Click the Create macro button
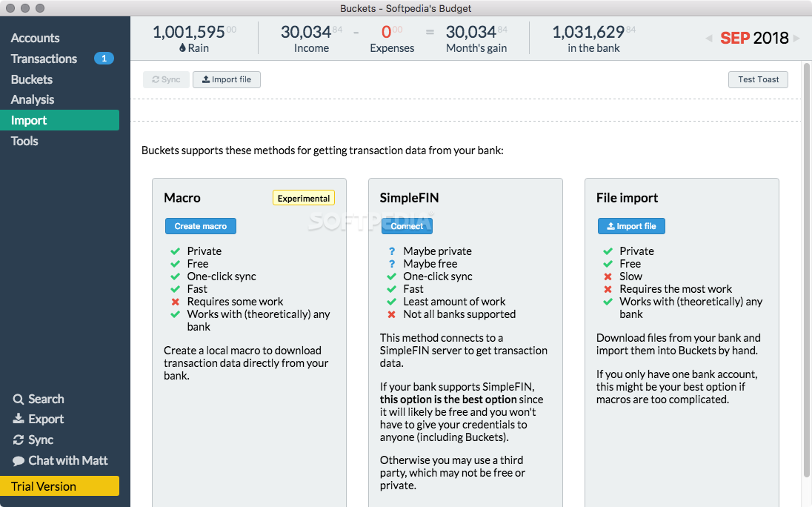 (201, 226)
